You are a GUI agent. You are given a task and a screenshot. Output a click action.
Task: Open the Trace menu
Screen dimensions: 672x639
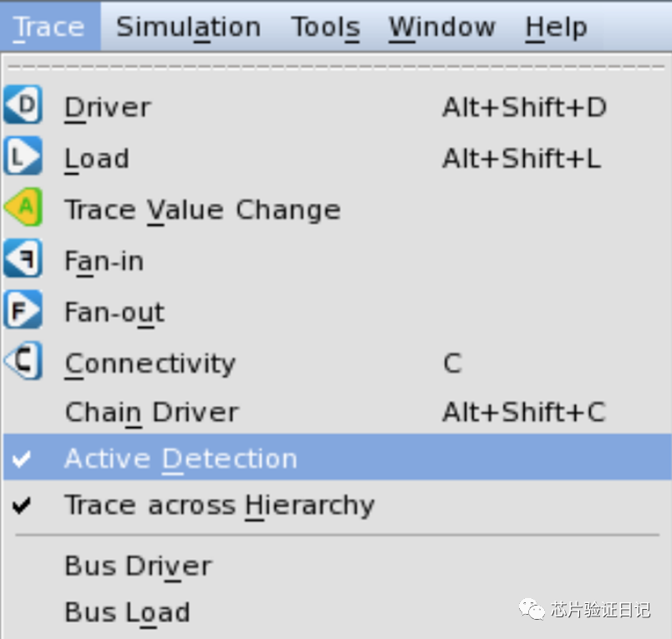click(49, 27)
